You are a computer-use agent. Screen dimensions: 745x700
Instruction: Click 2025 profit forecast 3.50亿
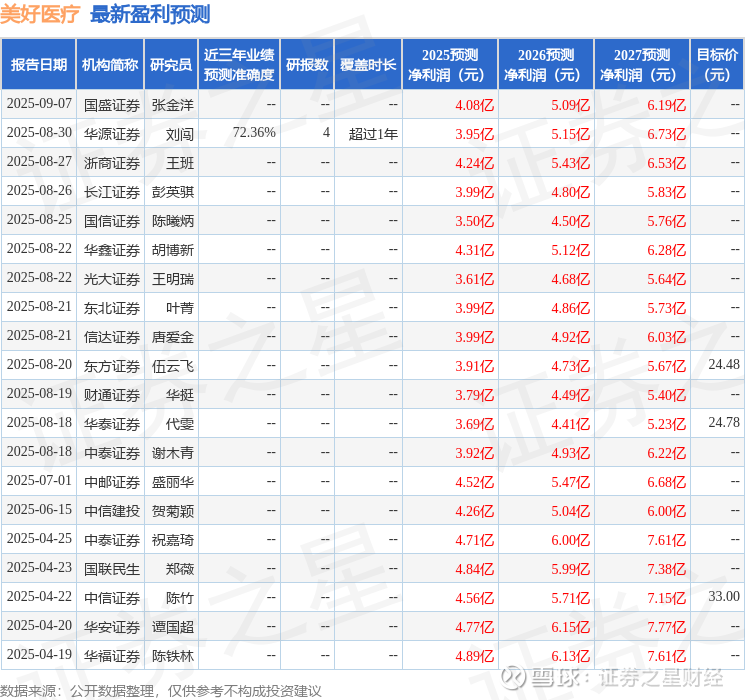474,221
